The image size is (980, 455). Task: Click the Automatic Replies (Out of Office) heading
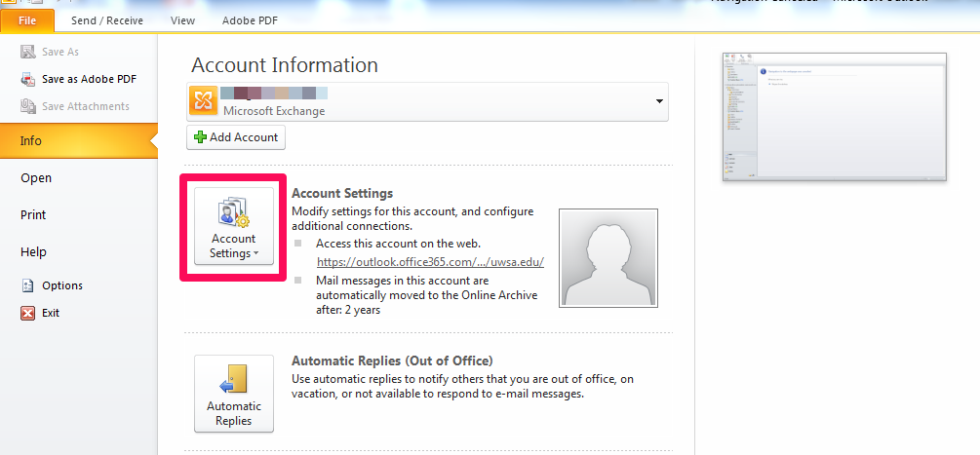tap(393, 360)
